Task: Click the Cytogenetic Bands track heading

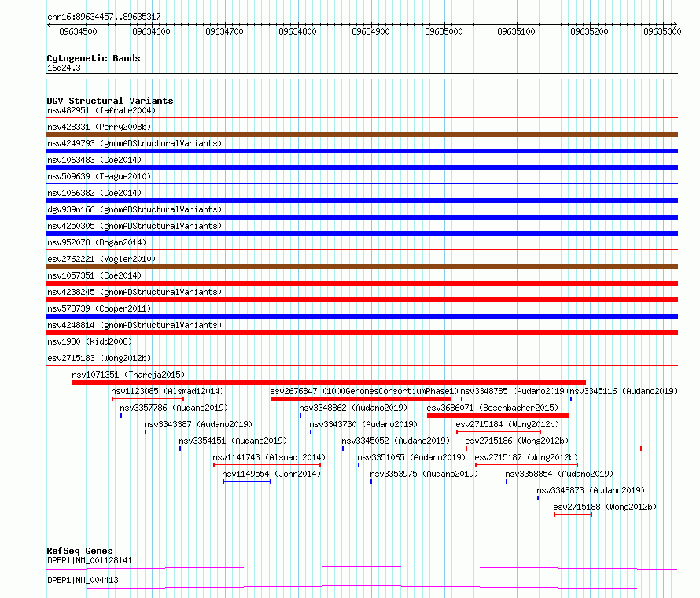Action: point(94,58)
